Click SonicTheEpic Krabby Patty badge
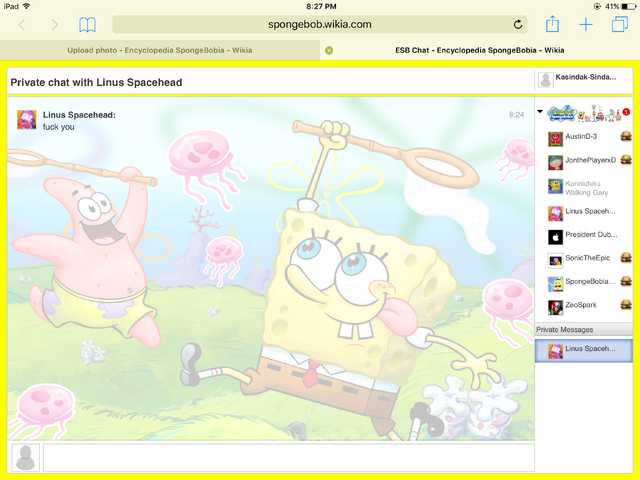Image resolution: width=640 pixels, height=480 pixels. pyautogui.click(x=626, y=258)
